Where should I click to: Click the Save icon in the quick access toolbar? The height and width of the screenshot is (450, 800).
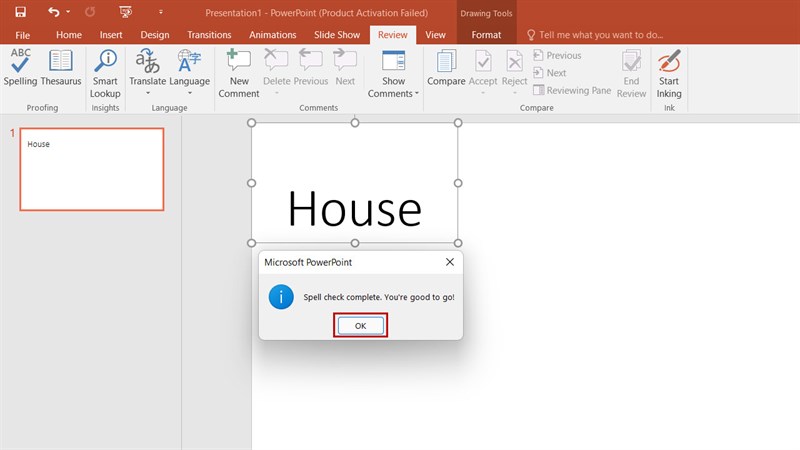pyautogui.click(x=20, y=12)
